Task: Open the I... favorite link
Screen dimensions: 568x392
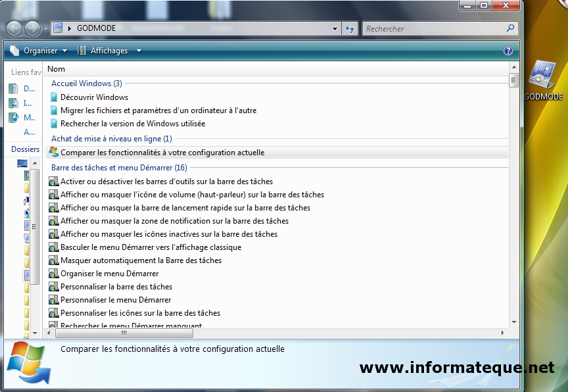Action: (x=28, y=103)
